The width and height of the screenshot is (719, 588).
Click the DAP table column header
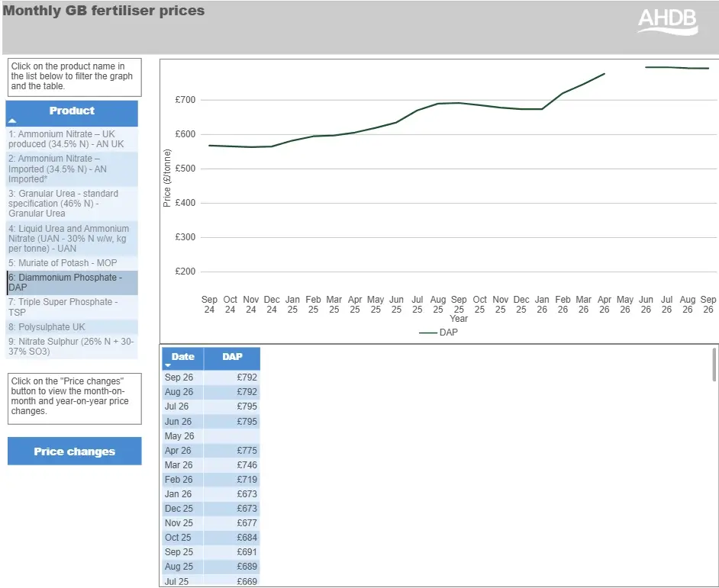point(232,358)
